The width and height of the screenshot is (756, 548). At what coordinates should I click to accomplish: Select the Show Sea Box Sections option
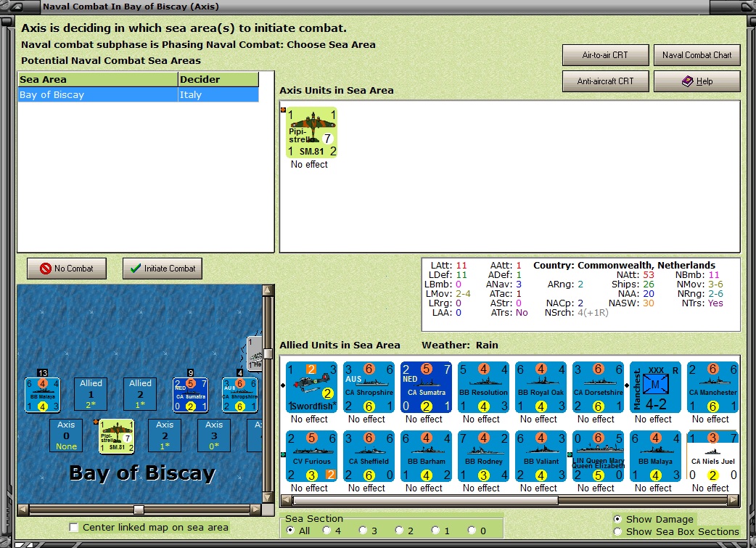(x=617, y=531)
